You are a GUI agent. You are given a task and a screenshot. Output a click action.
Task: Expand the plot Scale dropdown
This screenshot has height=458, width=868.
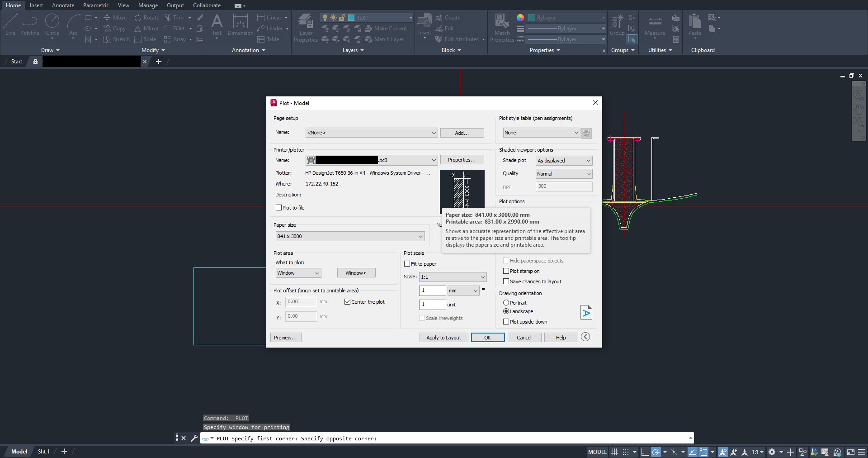tap(482, 277)
